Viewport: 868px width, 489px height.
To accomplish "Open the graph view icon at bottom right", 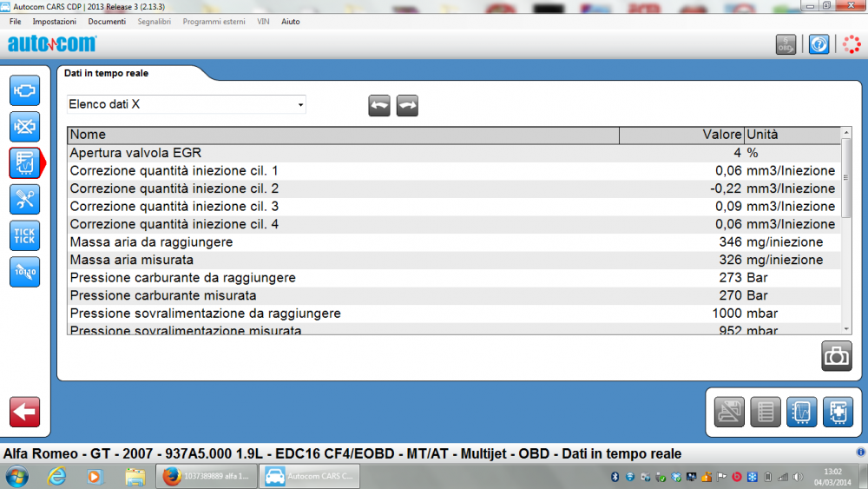I will (801, 412).
